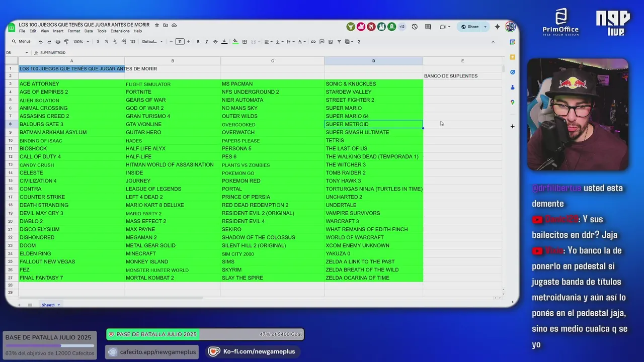Undo the last action
The image size is (644, 362).
[x=41, y=42]
